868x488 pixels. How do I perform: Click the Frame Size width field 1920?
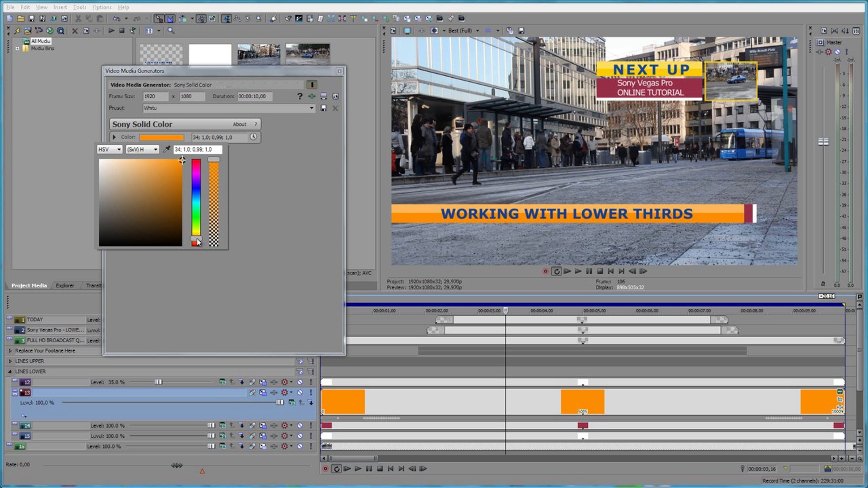pos(155,97)
